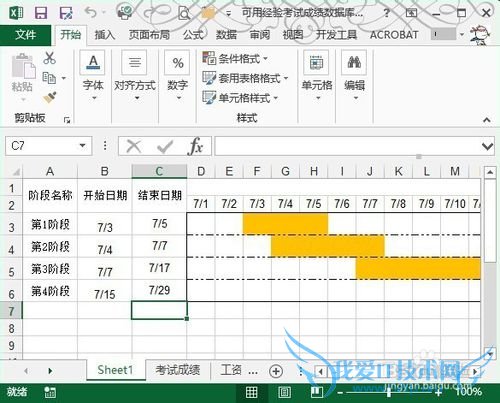Confirm entry with checkmark icon
Viewport: 500px width, 403px height.
click(165, 146)
